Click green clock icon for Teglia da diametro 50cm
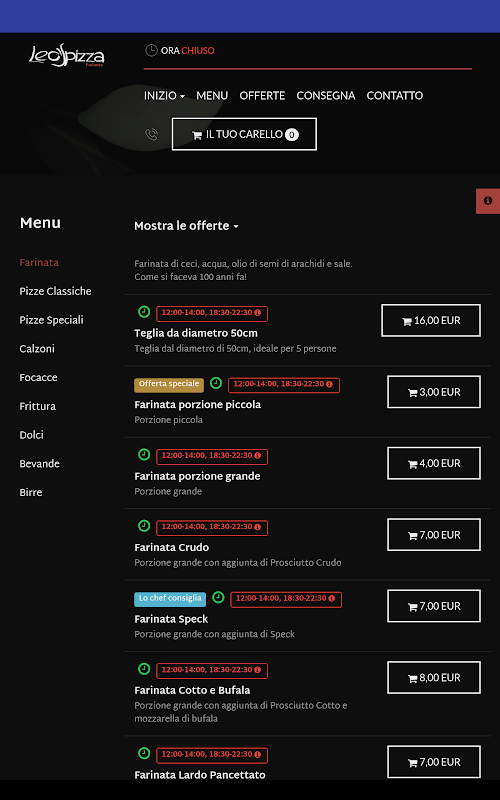Viewport: 500px width, 800px height. point(144,311)
